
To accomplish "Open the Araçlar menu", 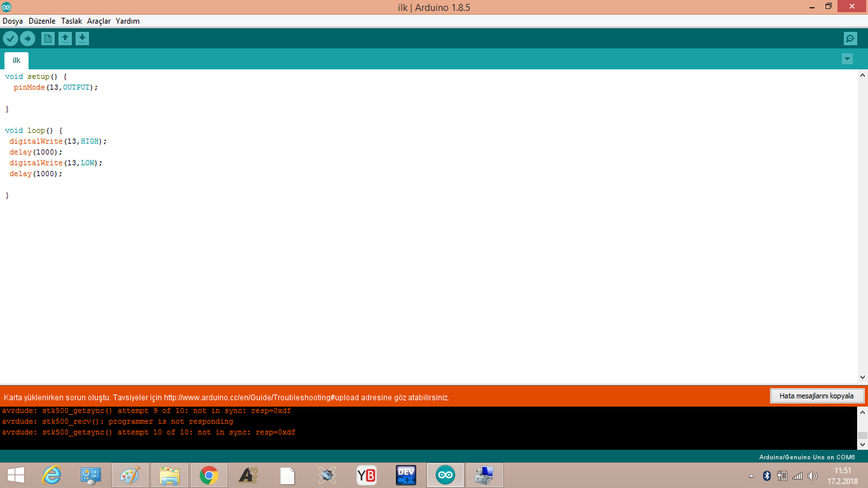I will tap(99, 21).
